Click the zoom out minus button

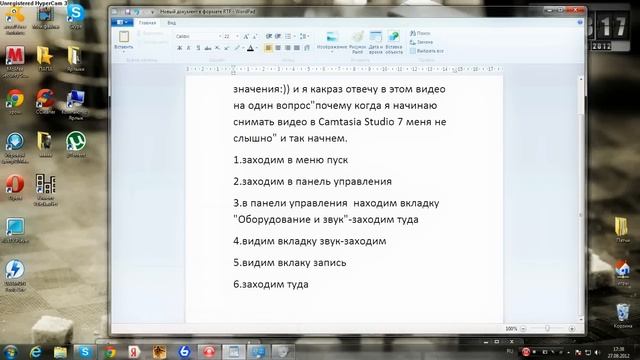coord(523,328)
